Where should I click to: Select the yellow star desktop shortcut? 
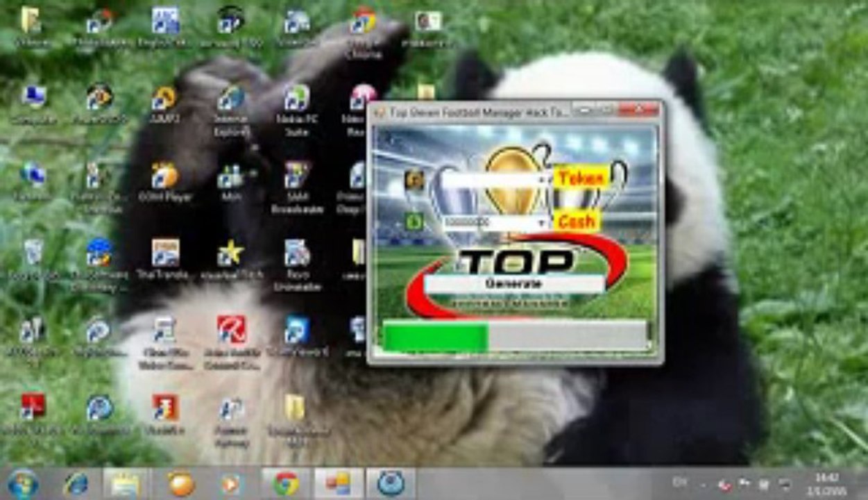230,260
